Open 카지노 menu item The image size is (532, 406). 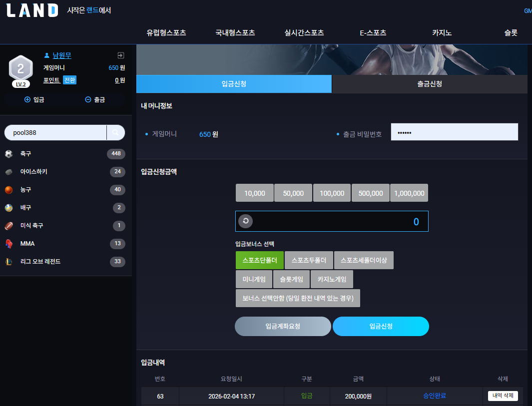442,33
